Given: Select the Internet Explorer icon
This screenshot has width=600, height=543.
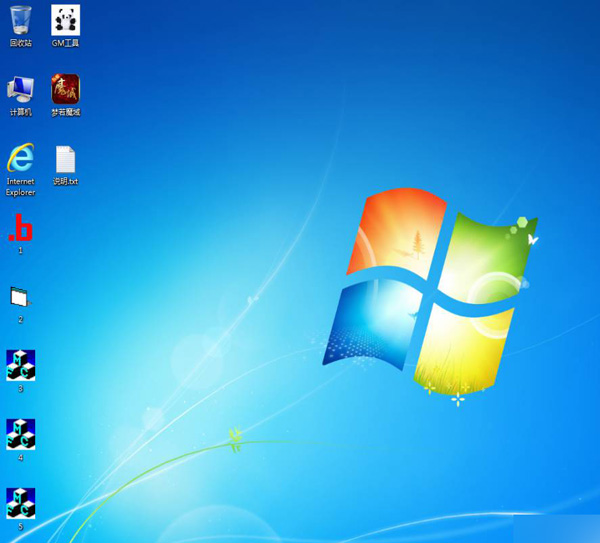Looking at the screenshot, I should 20,158.
